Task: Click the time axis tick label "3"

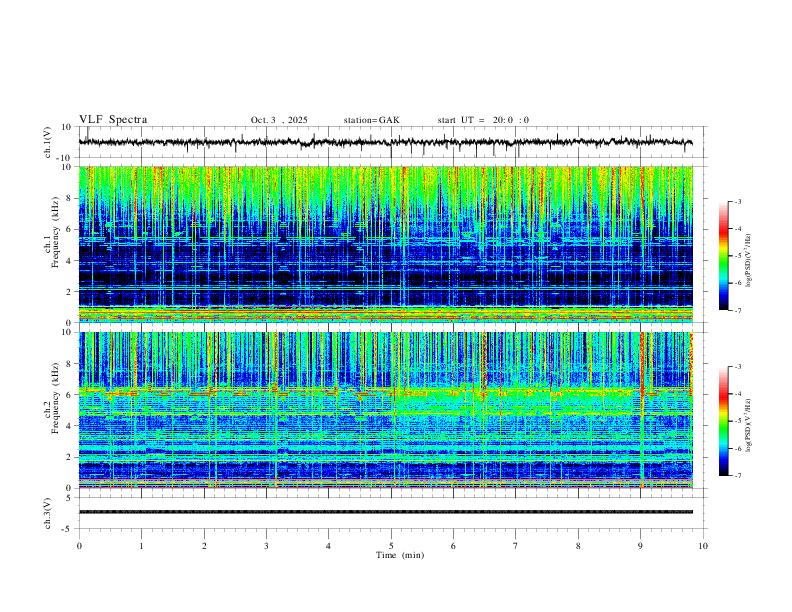Action: pos(266,546)
